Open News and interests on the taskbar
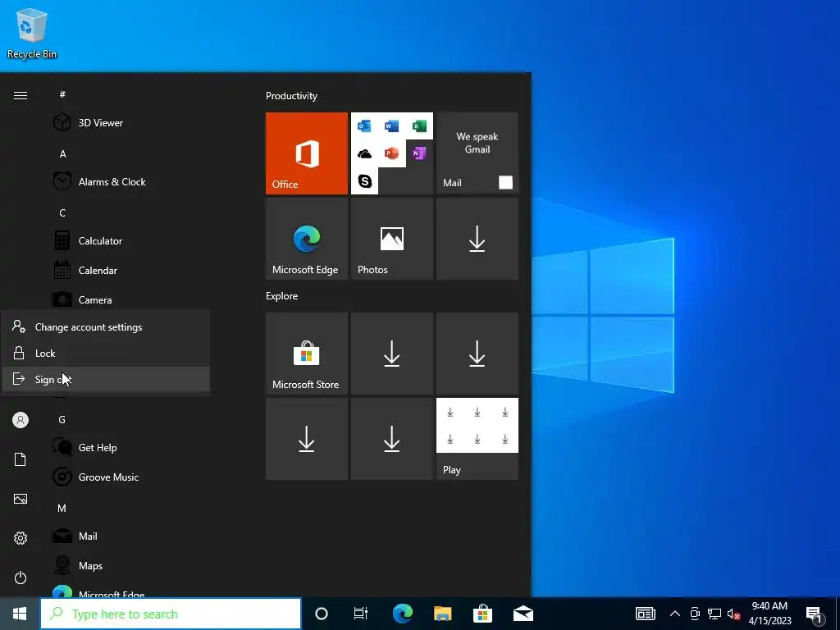 [x=645, y=614]
